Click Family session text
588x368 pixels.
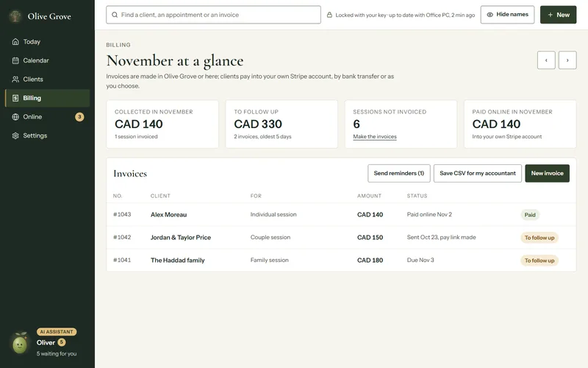[269, 260]
